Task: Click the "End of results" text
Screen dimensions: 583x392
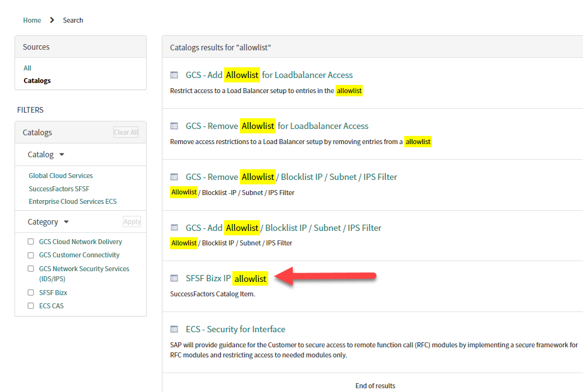Action: [375, 386]
